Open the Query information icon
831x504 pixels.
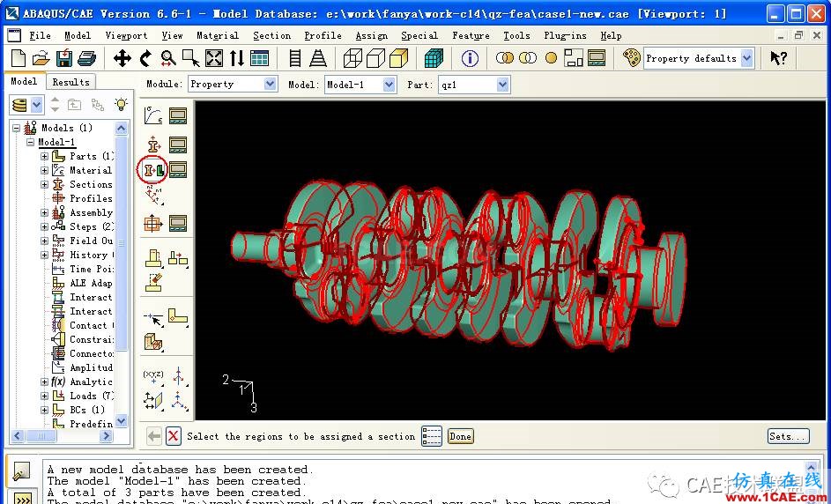coord(470,58)
